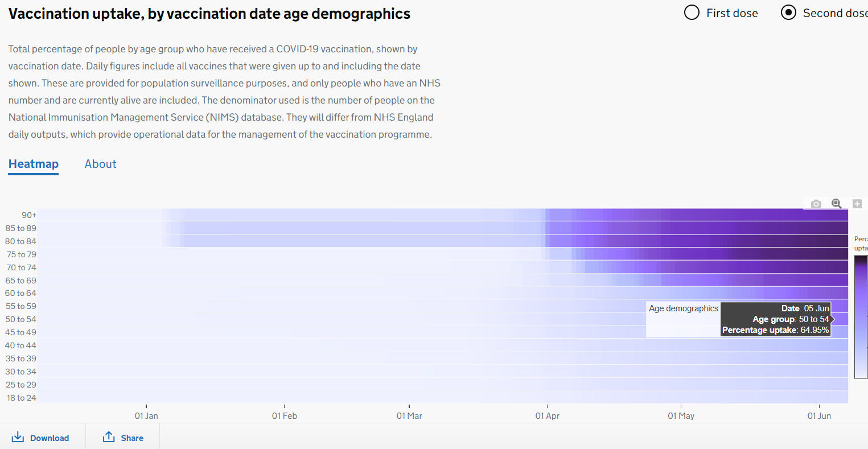Screen dimensions: 868x449
Task: Click the camera snapshot icon above the heatmap
Action: pyautogui.click(x=816, y=204)
